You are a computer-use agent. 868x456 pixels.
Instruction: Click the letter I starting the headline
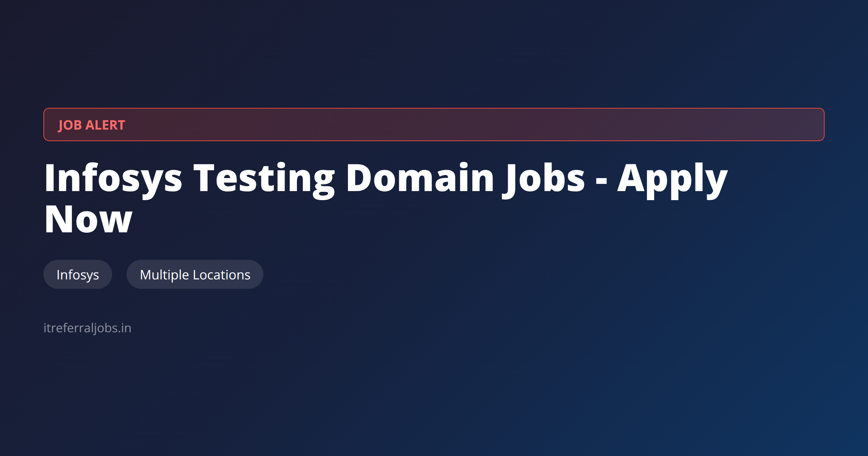pos(49,178)
